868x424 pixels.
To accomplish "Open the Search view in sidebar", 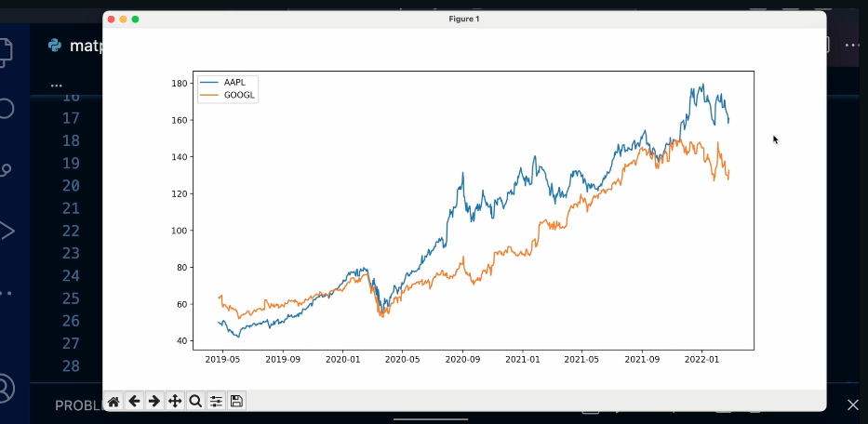I will click(x=6, y=108).
